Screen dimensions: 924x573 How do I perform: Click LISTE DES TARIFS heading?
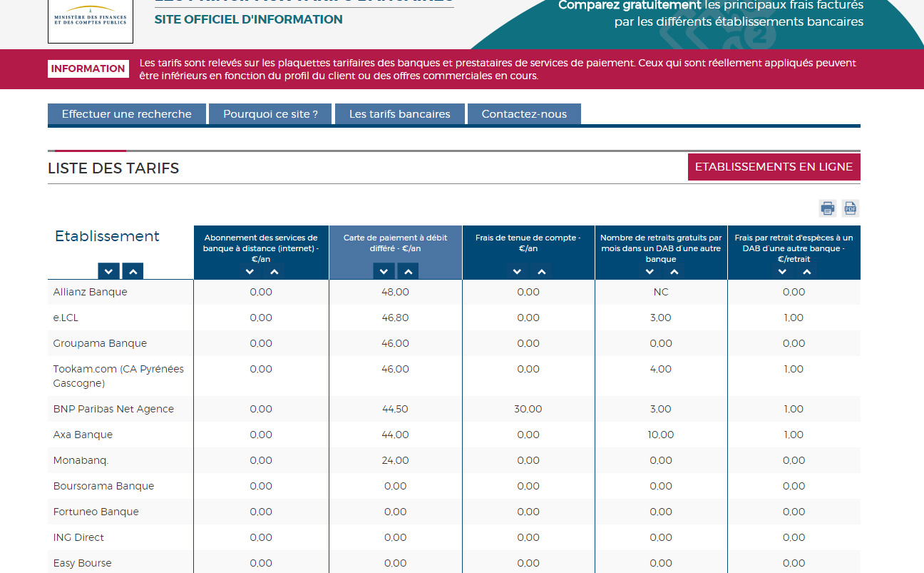point(113,168)
